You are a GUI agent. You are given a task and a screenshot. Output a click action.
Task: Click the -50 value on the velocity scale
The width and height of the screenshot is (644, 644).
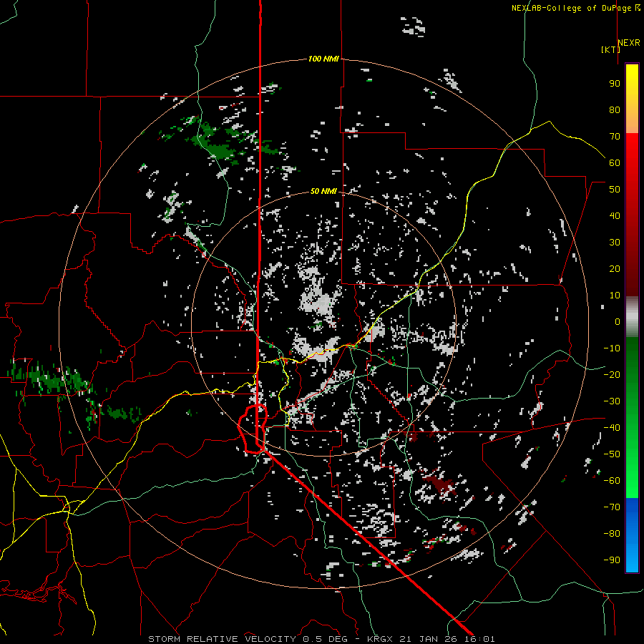click(x=612, y=454)
